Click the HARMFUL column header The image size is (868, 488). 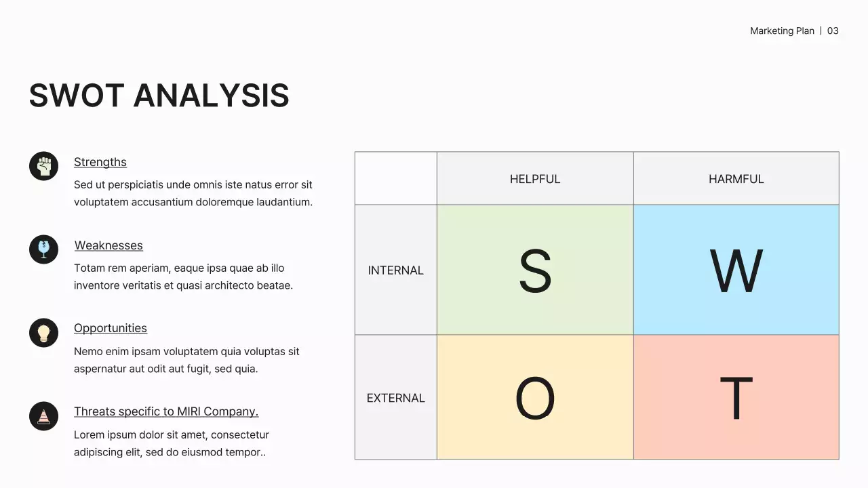[736, 179]
